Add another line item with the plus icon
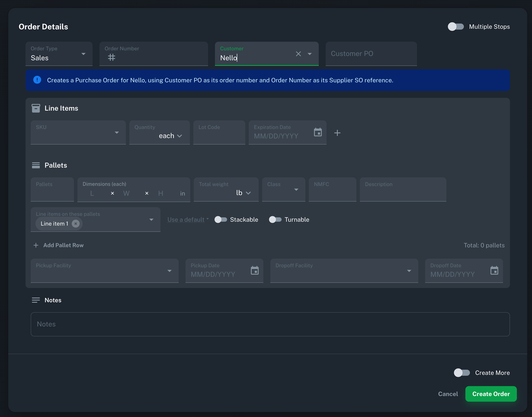The height and width of the screenshot is (417, 532). click(337, 133)
